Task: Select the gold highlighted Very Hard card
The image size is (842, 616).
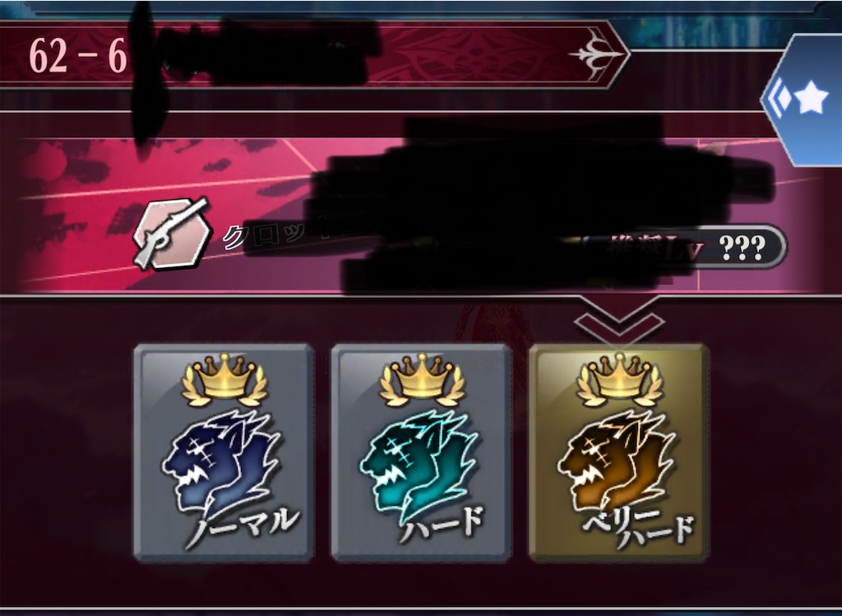Action: (x=618, y=453)
